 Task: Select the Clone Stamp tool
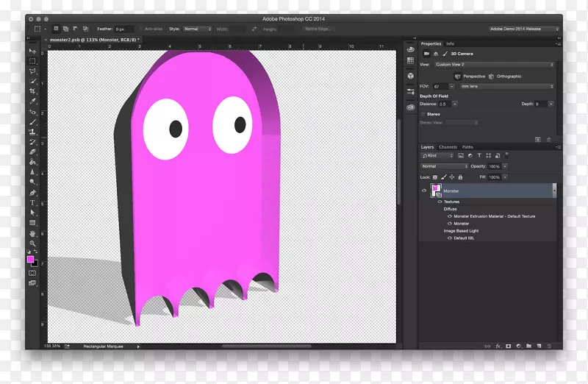[x=32, y=132]
